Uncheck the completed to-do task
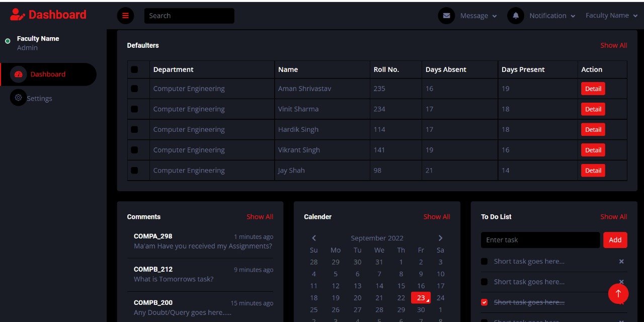This screenshot has height=322, width=644. (484, 302)
